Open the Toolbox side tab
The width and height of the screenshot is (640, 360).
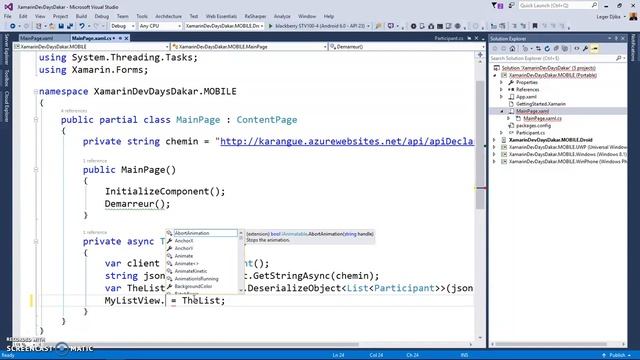point(6,78)
